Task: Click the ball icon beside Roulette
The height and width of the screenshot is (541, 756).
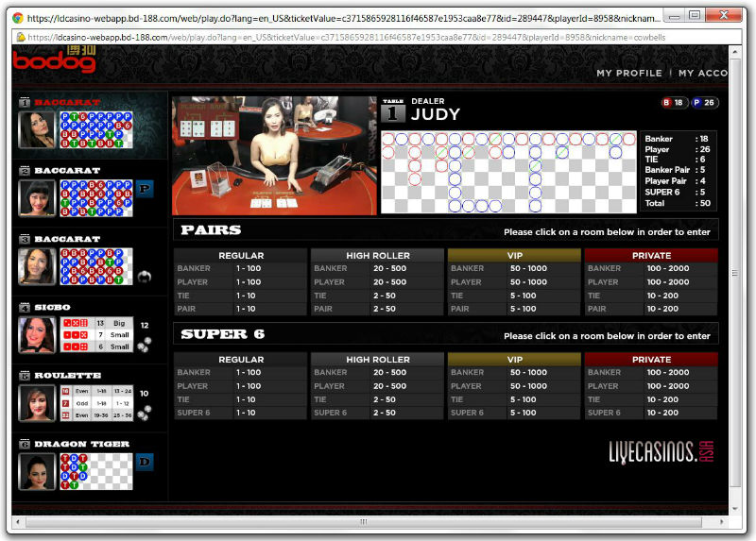Action: (145, 413)
